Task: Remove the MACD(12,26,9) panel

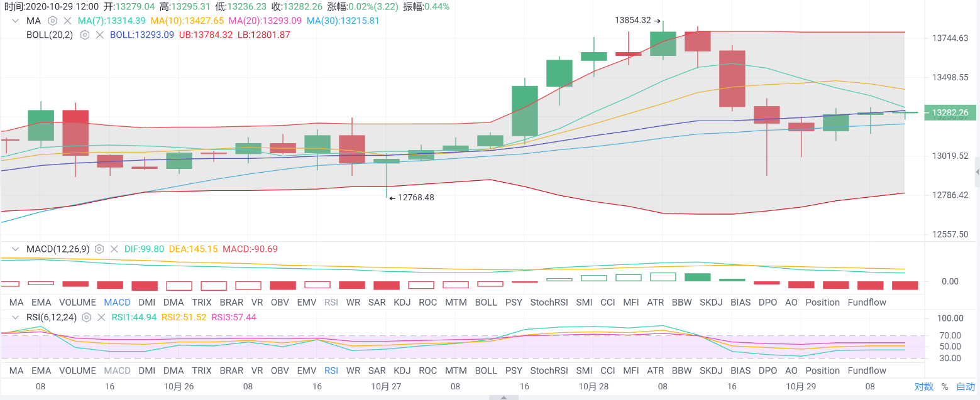Action: tap(114, 249)
